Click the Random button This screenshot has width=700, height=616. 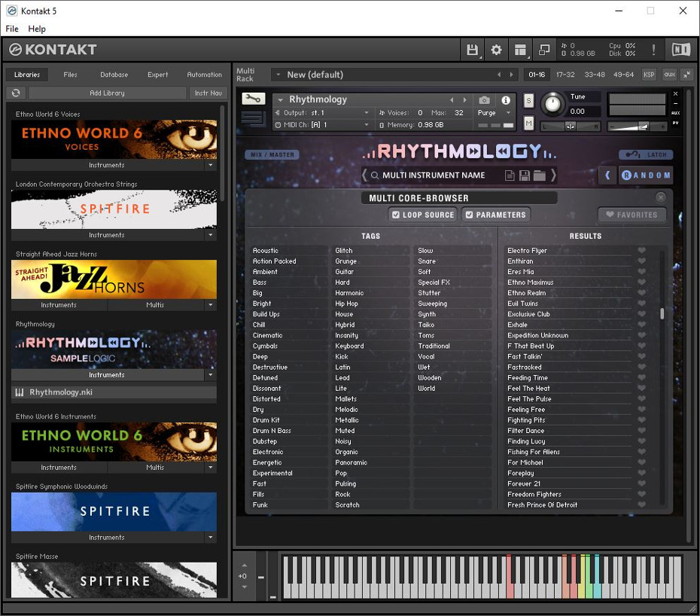coord(646,175)
